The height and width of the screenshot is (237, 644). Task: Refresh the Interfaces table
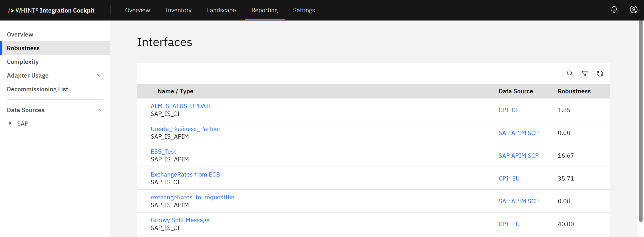(x=600, y=74)
